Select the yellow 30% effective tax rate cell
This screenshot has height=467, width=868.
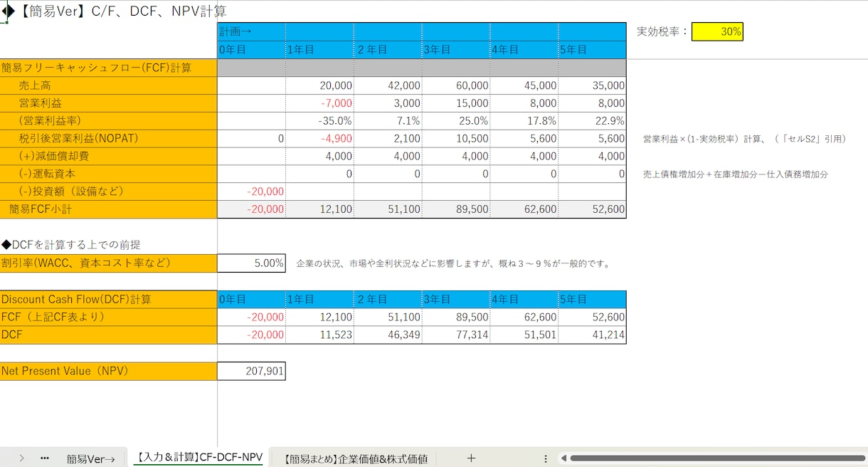click(717, 31)
